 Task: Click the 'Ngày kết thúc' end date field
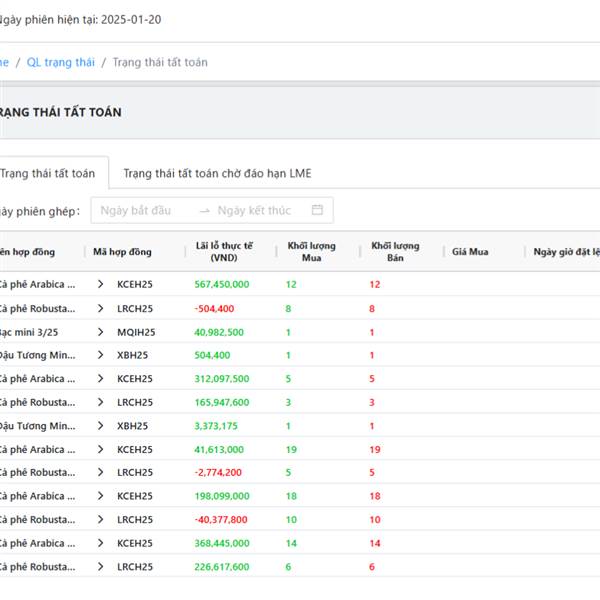[254, 210]
